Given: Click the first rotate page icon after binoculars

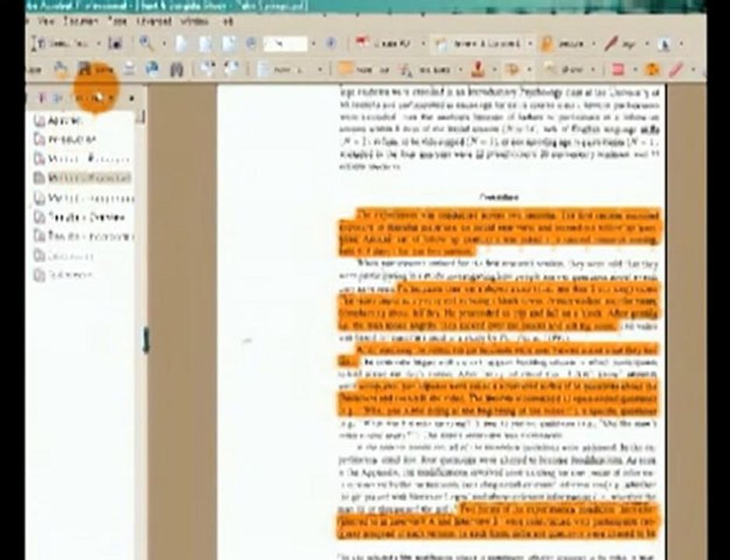Looking at the screenshot, I should click(x=207, y=69).
